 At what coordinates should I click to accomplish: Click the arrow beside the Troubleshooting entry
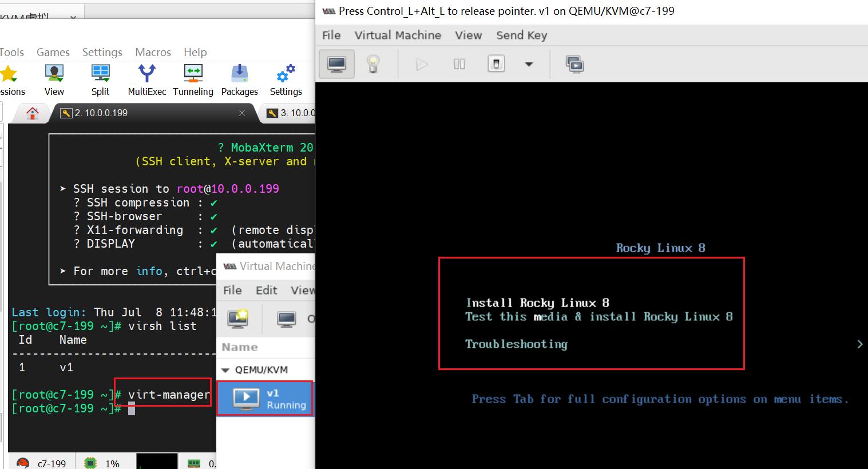point(860,344)
